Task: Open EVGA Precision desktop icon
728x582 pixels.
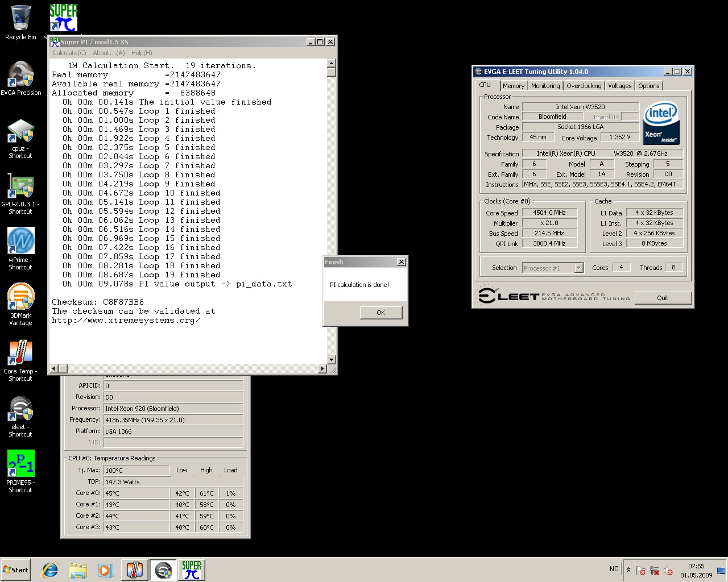Action: tap(20, 78)
